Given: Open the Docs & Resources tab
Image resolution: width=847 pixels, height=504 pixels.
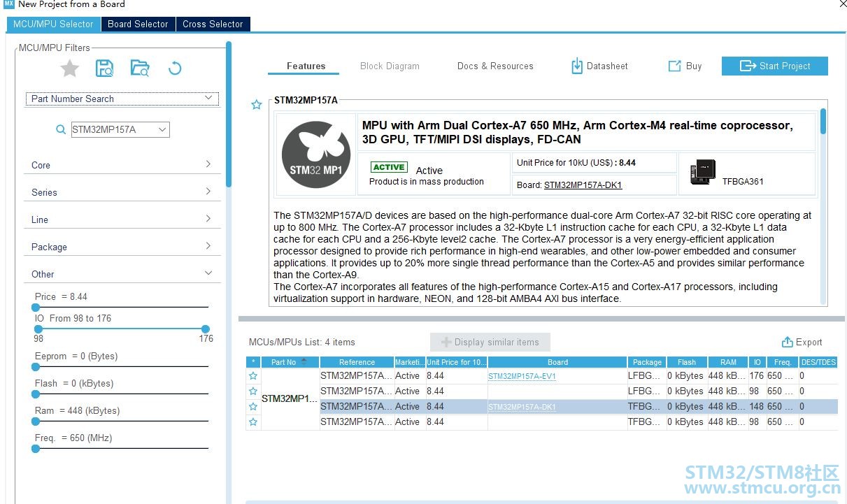Looking at the screenshot, I should click(495, 66).
